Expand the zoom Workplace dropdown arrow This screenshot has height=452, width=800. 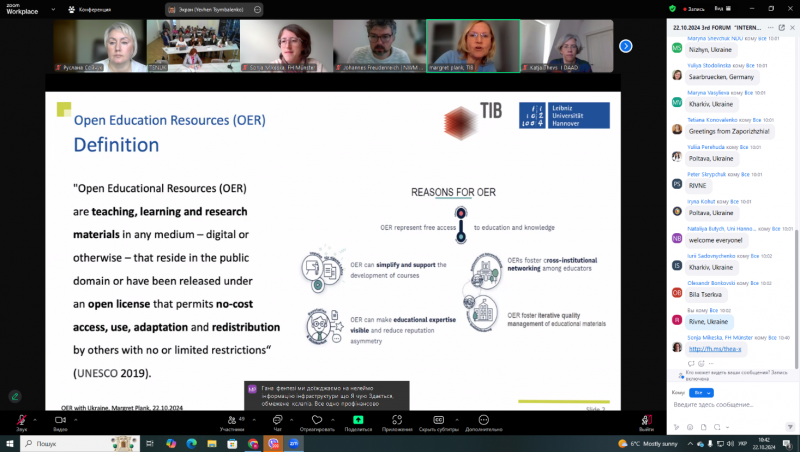coord(53,9)
